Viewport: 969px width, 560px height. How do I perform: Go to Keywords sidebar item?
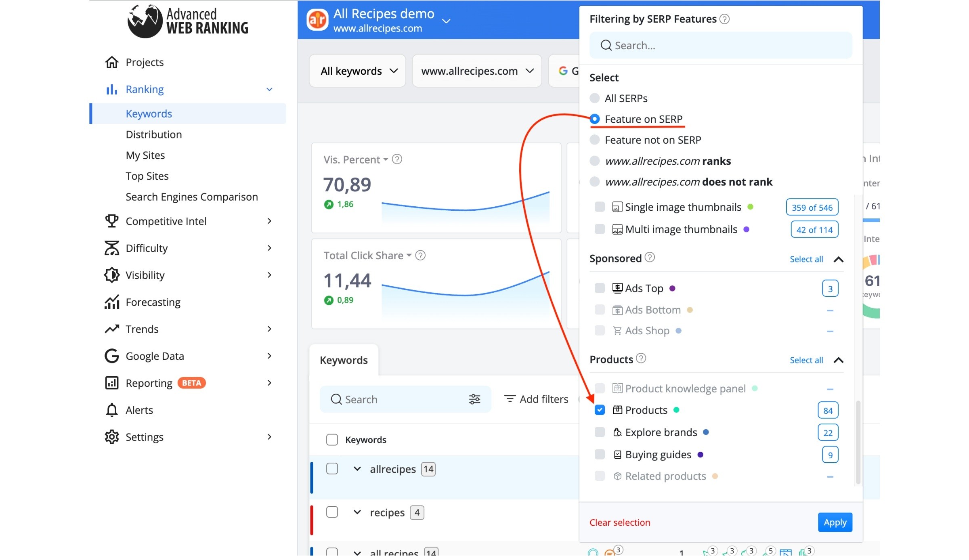188,114
